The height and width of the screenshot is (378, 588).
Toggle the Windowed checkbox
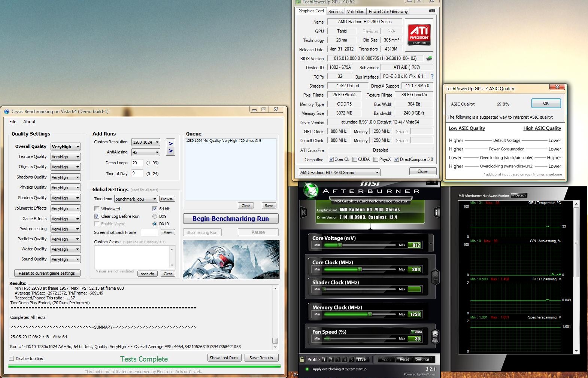tap(97, 209)
